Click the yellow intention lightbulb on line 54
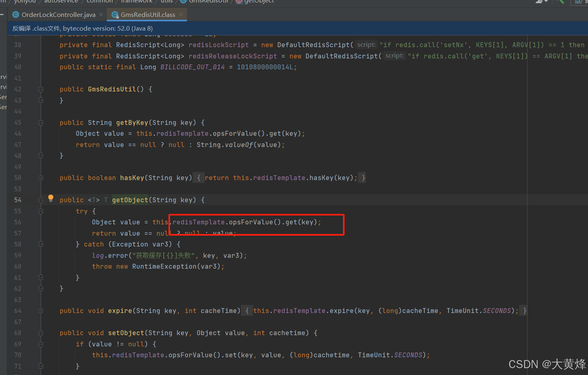 coord(51,198)
